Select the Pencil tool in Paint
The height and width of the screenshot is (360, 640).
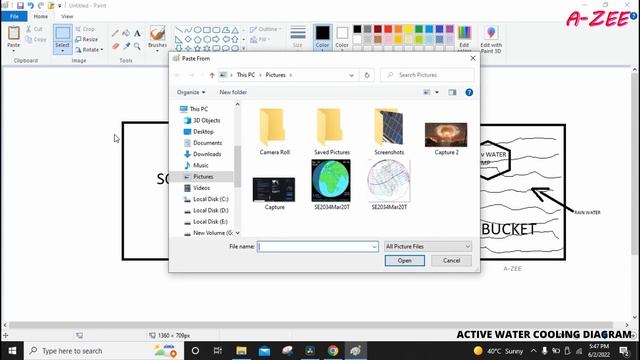(116, 33)
